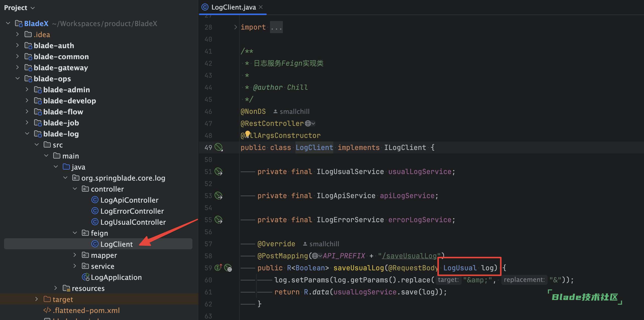Click the request mapping gutter icon on line 59

[228, 268]
